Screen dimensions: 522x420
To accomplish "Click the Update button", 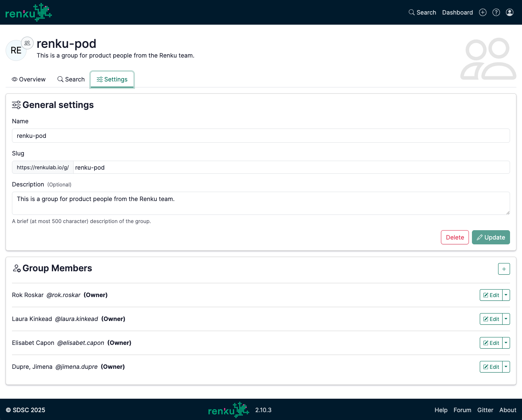I will click(x=491, y=237).
